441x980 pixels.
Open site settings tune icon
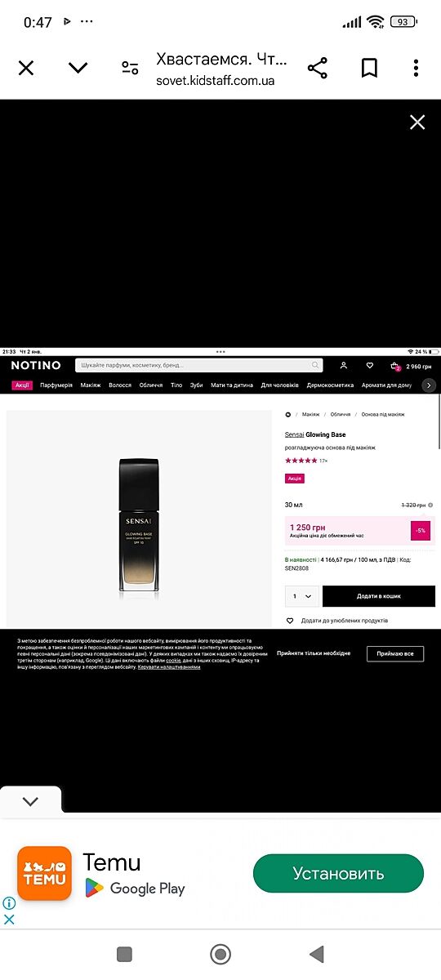(x=130, y=68)
